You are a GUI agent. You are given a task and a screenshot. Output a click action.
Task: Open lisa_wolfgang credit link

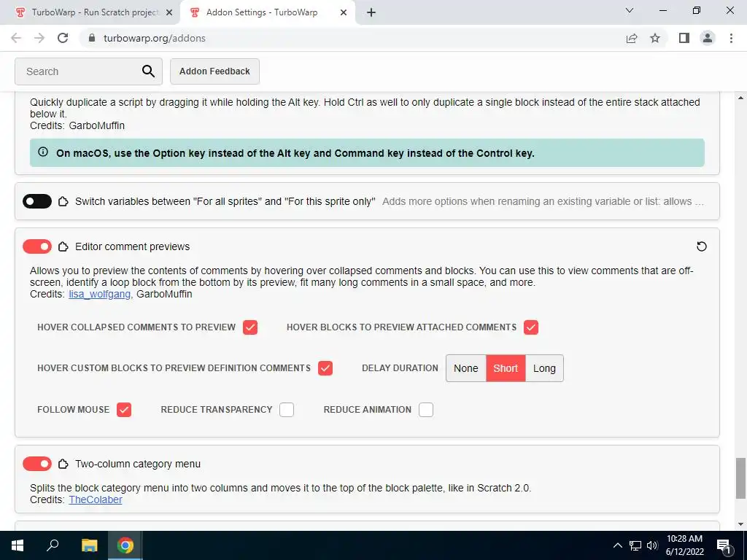click(99, 295)
